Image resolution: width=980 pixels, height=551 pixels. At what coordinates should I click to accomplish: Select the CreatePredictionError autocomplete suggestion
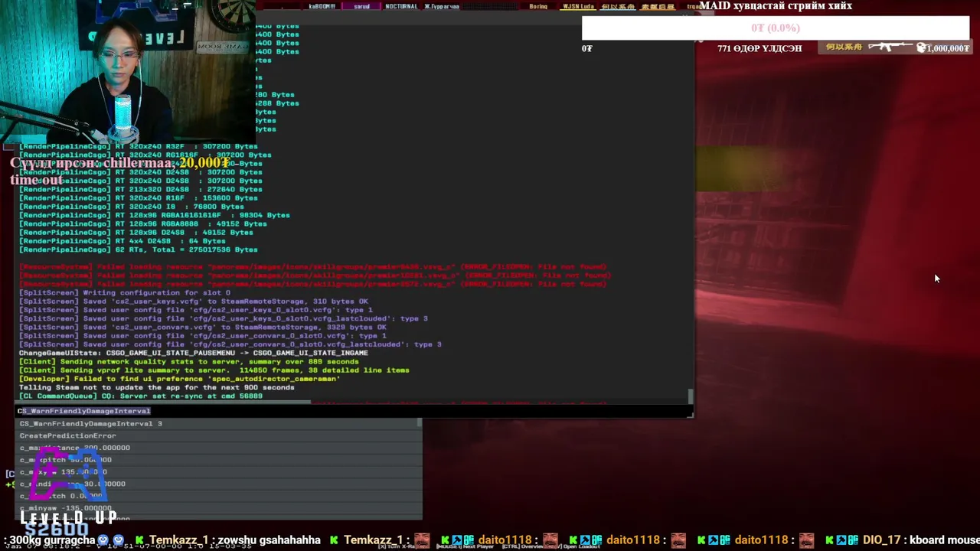click(218, 435)
